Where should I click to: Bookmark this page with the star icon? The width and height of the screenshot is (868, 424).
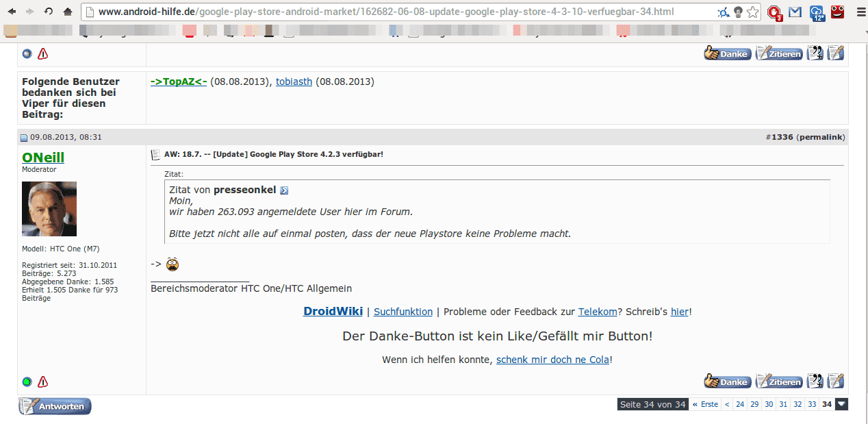coord(753,12)
